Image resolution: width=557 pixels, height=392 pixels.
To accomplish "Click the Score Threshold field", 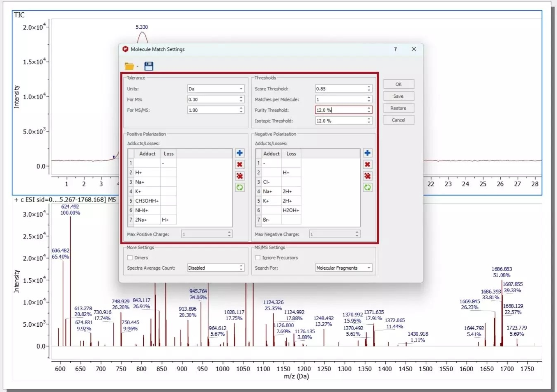I will (340, 89).
